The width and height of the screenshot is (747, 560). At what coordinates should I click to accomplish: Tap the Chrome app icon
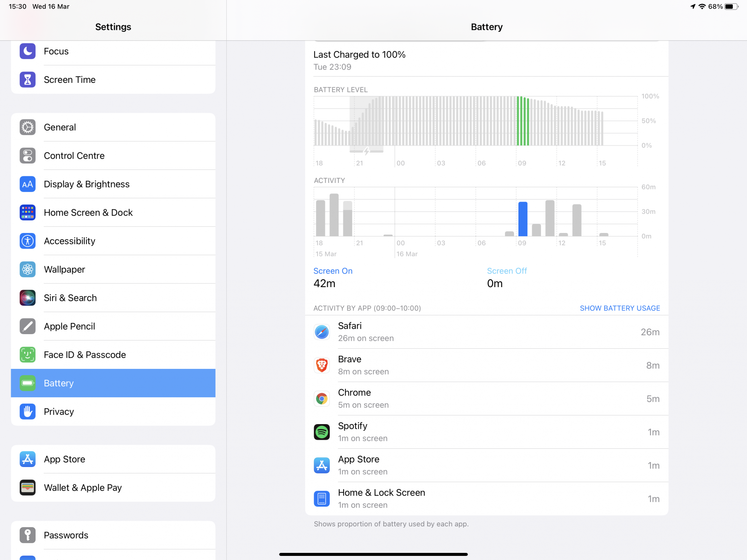click(x=322, y=399)
